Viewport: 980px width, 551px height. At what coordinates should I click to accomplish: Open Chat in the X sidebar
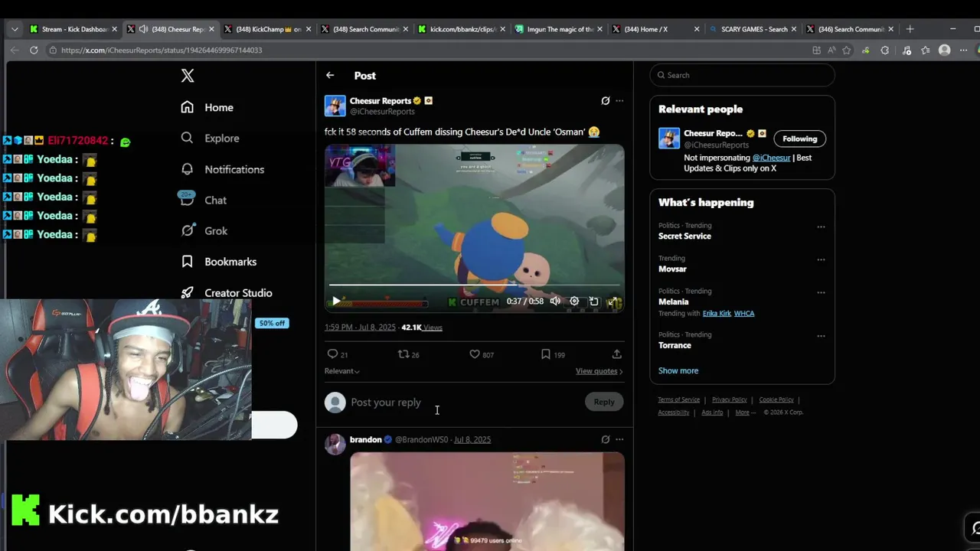click(203, 200)
